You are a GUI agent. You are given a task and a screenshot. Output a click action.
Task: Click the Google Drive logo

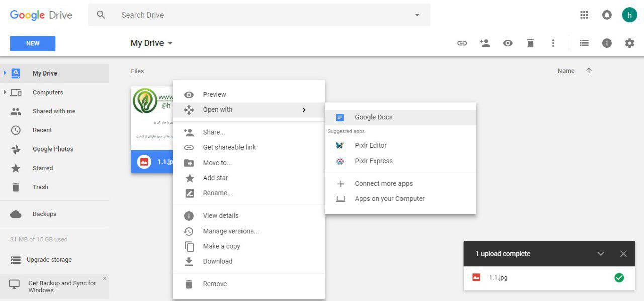coord(41,15)
